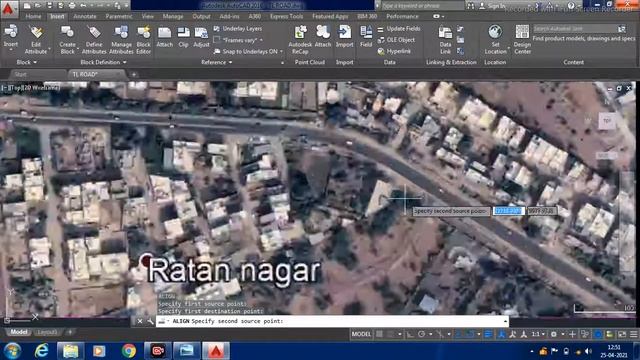
Task: Open the status bar customization menu icon
Action: click(634, 334)
